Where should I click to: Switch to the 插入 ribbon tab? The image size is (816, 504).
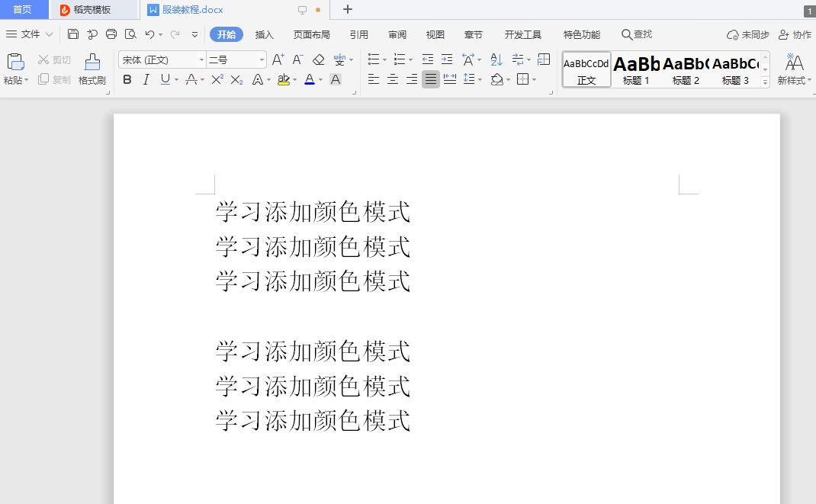(264, 34)
